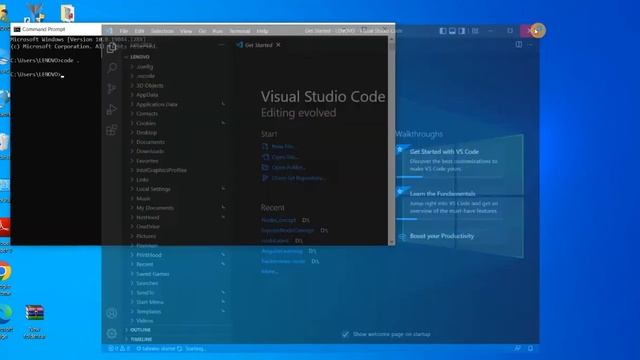Click the Open File link under Start
Image resolution: width=640 pixels, height=360 pixels.
coord(285,157)
